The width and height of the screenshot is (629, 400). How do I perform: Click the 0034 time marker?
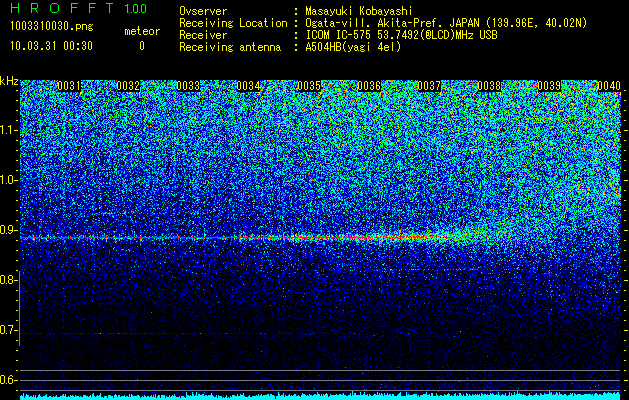[x=248, y=86]
